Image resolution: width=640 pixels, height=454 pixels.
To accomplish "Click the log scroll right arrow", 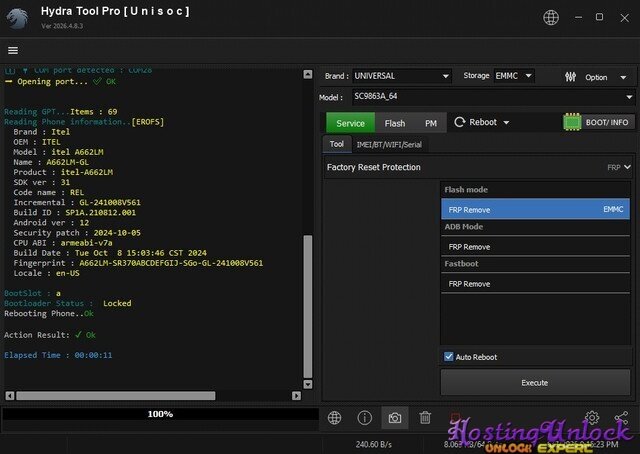I will click(x=296, y=396).
